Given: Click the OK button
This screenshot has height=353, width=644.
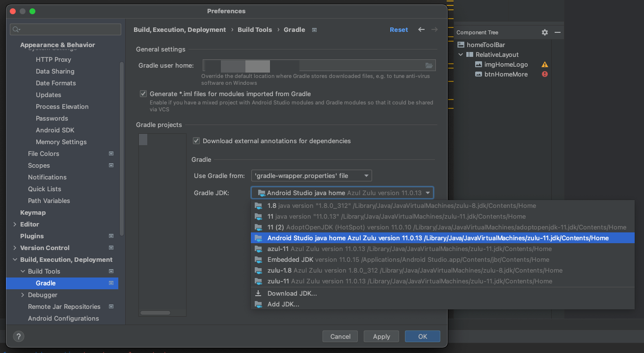Looking at the screenshot, I should point(423,336).
